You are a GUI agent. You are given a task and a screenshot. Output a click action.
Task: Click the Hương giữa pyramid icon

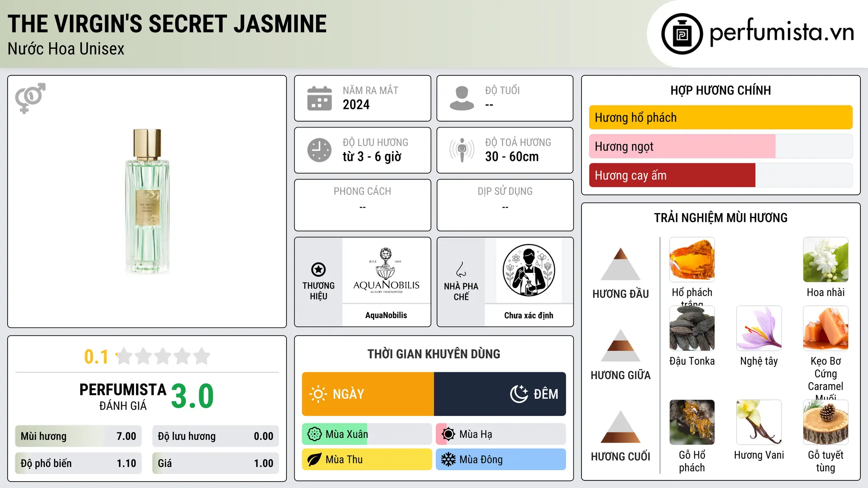620,345
